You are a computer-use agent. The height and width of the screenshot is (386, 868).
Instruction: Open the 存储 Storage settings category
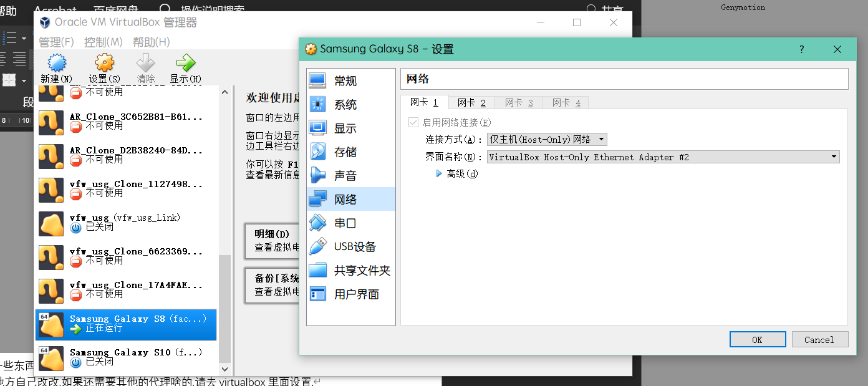tap(351, 152)
